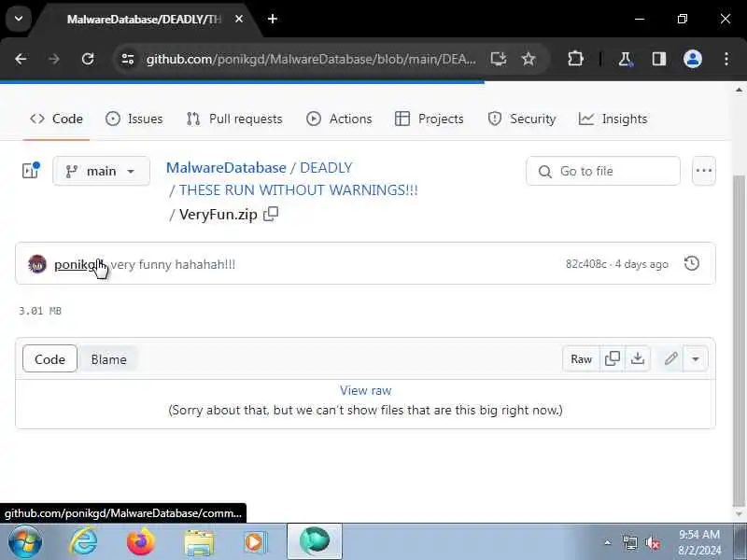Image resolution: width=747 pixels, height=560 pixels.
Task: Click the install app icon in address bar
Action: click(x=499, y=59)
